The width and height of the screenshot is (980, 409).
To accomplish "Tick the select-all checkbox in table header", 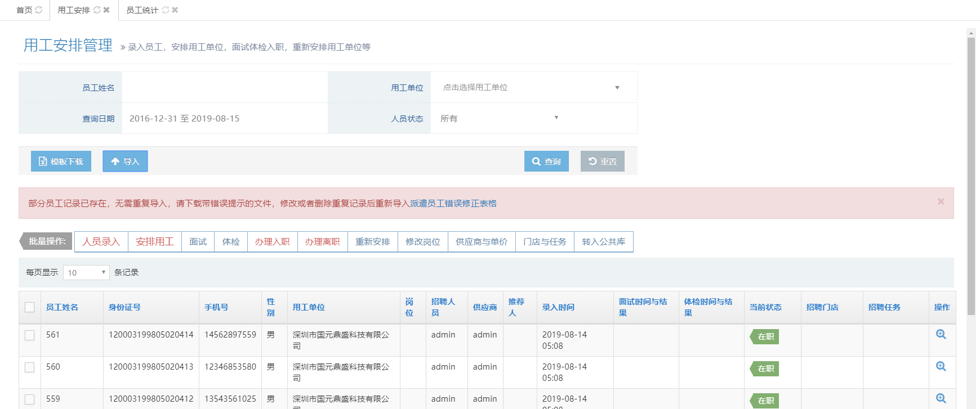I will (x=30, y=307).
